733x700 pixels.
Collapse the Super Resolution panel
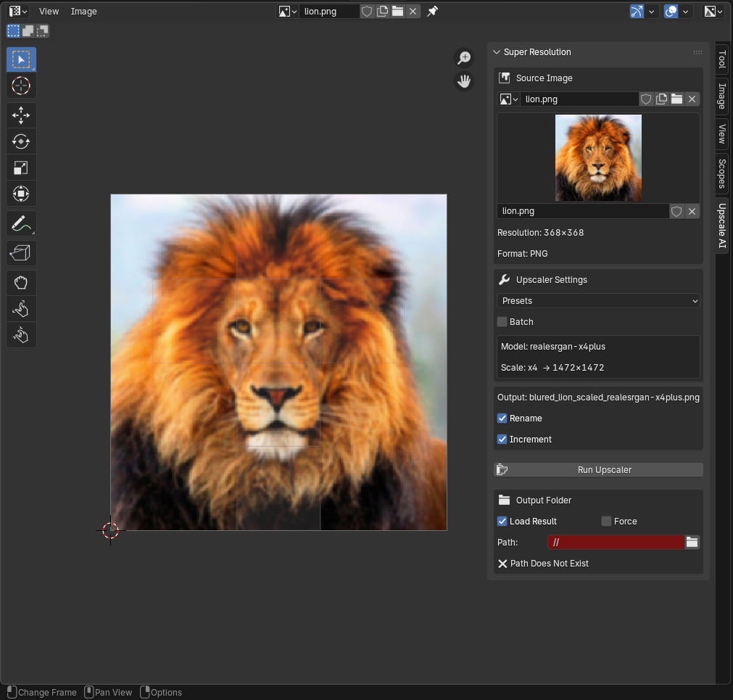pyautogui.click(x=497, y=52)
